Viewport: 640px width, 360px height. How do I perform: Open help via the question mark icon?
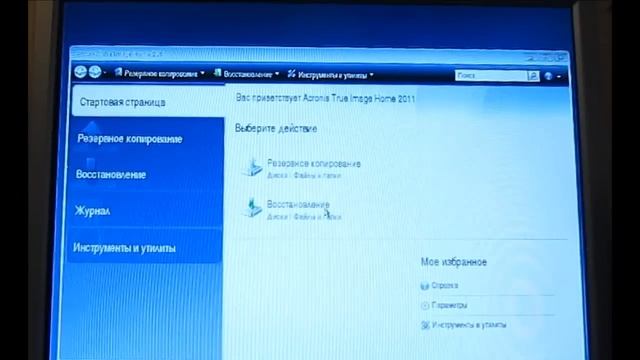(x=549, y=76)
